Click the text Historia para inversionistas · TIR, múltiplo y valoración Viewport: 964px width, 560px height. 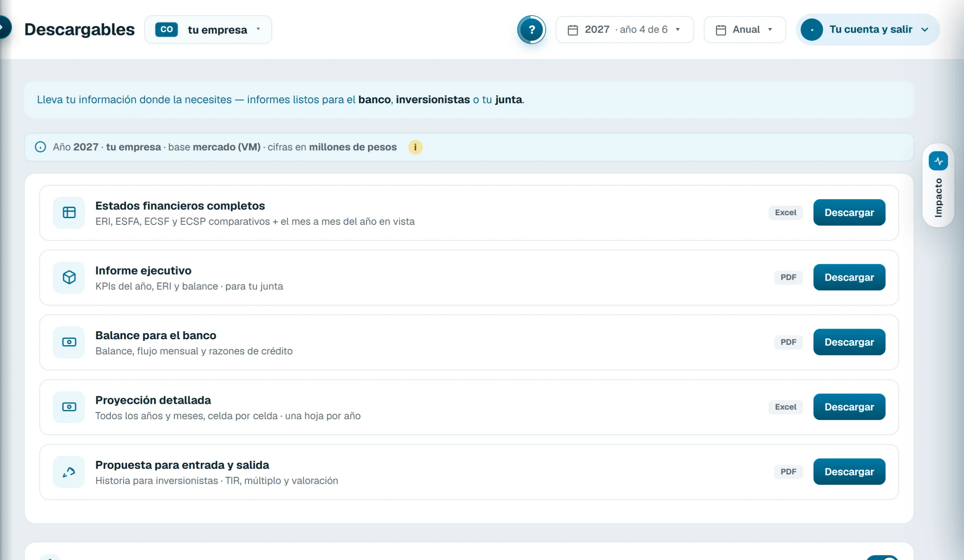pyautogui.click(x=216, y=481)
